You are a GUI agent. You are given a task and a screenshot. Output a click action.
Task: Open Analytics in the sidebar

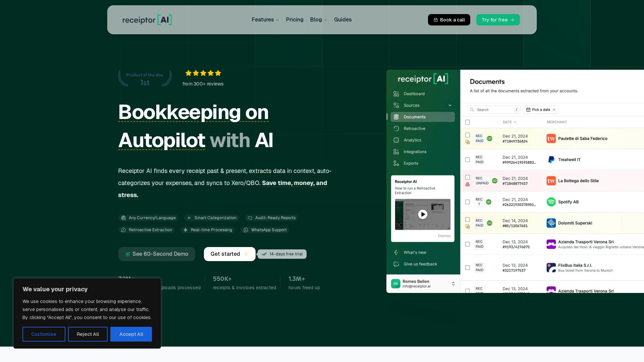413,140
